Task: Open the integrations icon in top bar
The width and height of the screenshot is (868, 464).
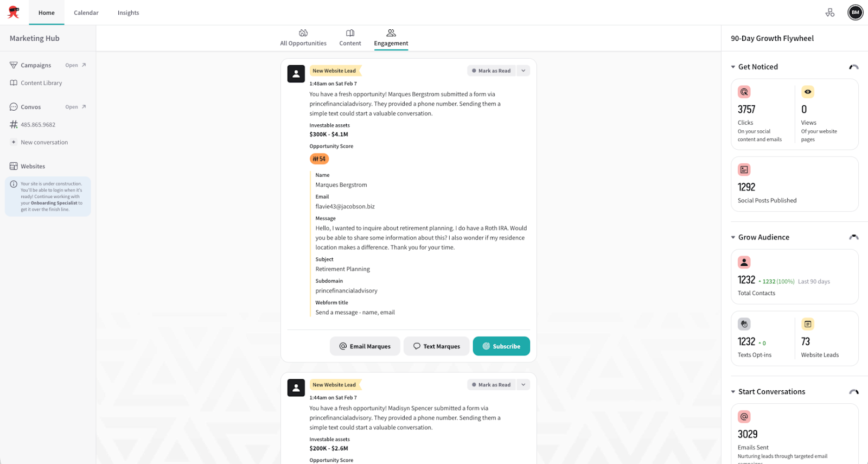Action: (x=829, y=12)
